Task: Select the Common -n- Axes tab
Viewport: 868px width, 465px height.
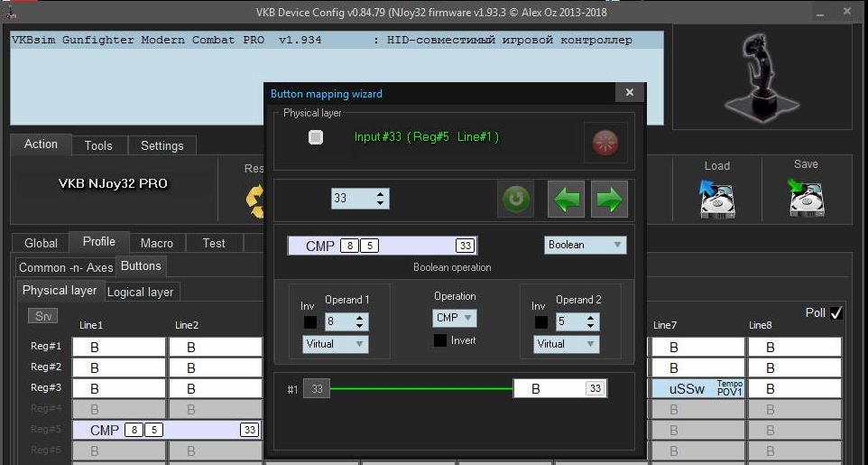Action: point(66,267)
